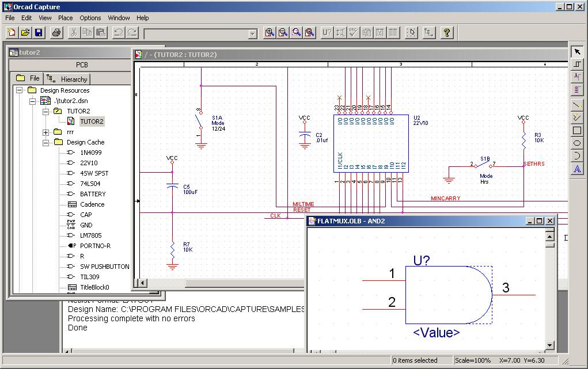Click the Create Netlist toolbar icon
588x369 pixels.
pos(366,33)
